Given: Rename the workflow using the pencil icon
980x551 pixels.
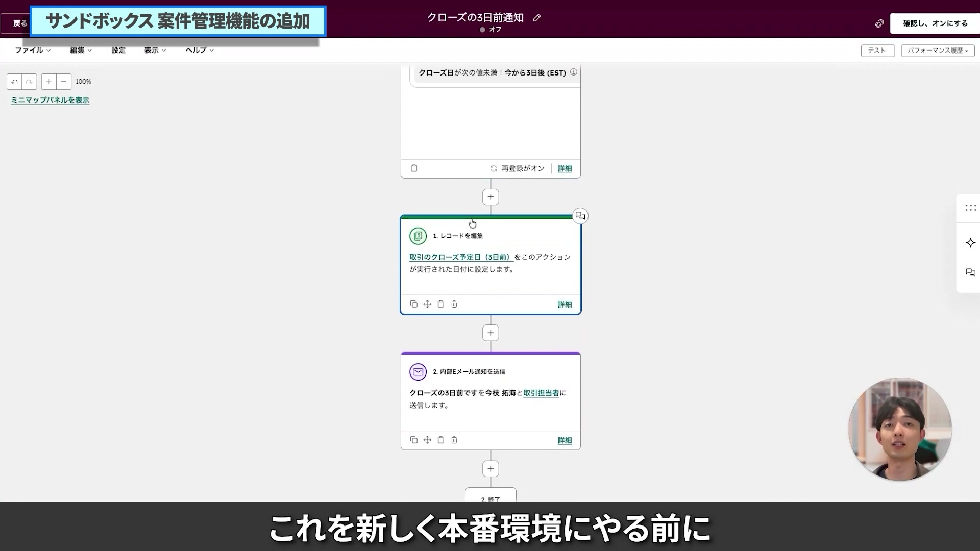Looking at the screenshot, I should 537,17.
